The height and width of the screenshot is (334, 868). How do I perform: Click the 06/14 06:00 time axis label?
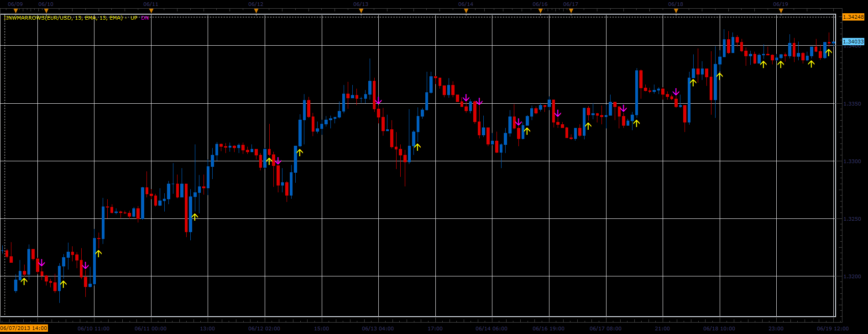[x=492, y=329]
